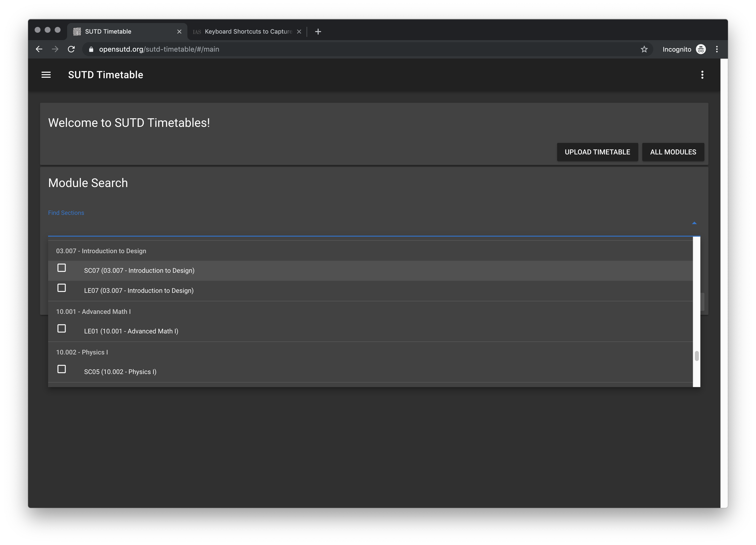Image resolution: width=756 pixels, height=545 pixels.
Task: Click the dropdown list scrollbar thumb
Action: pyautogui.click(x=696, y=356)
